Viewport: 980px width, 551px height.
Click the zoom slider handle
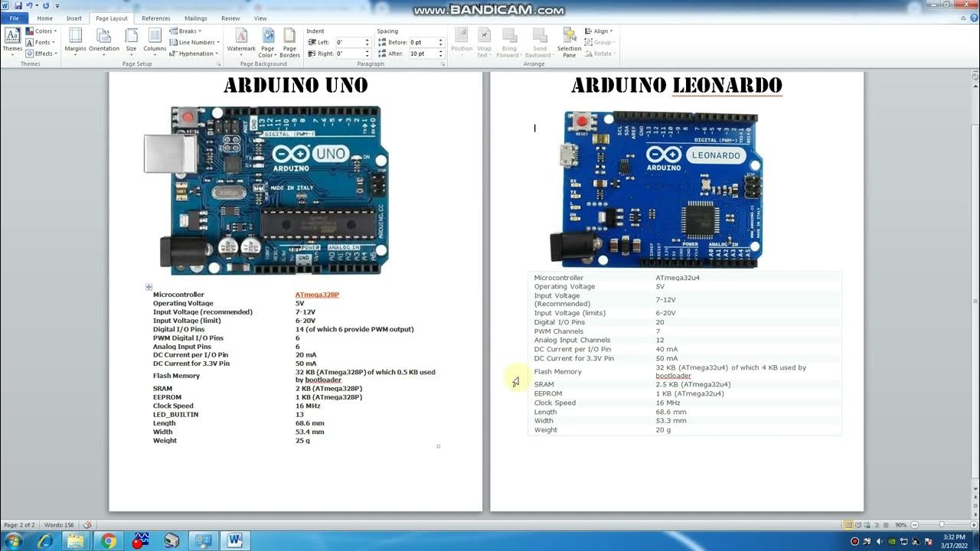pos(941,525)
